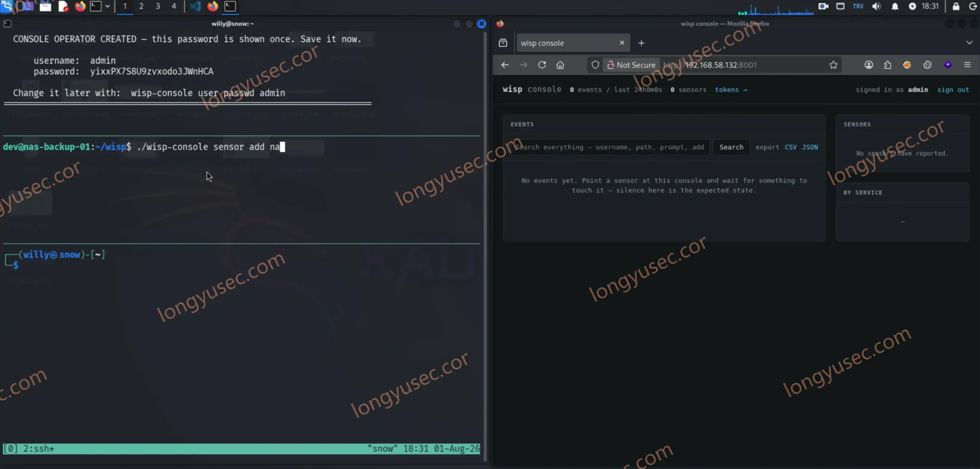Open the Firefox extensions puzzle icon
980x469 pixels.
click(x=888, y=65)
